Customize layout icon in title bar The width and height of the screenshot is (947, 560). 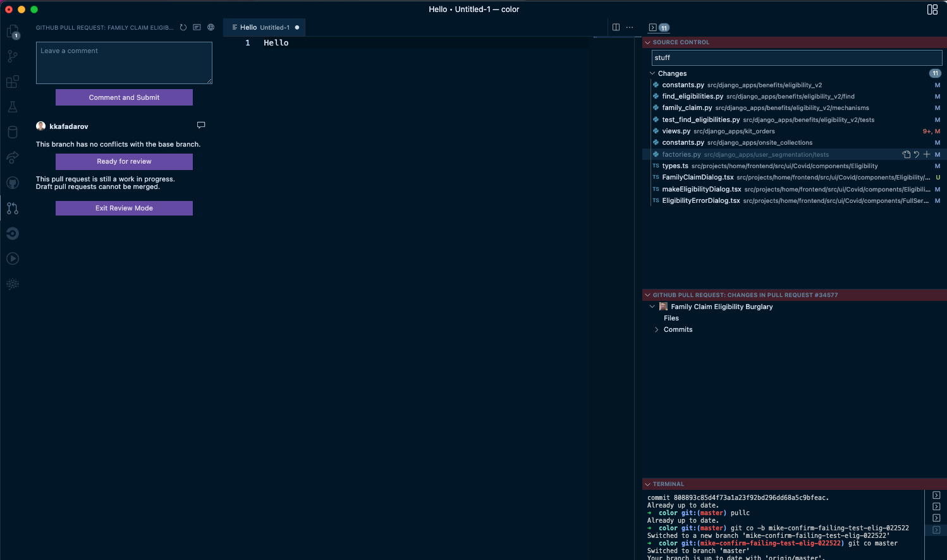point(932,9)
